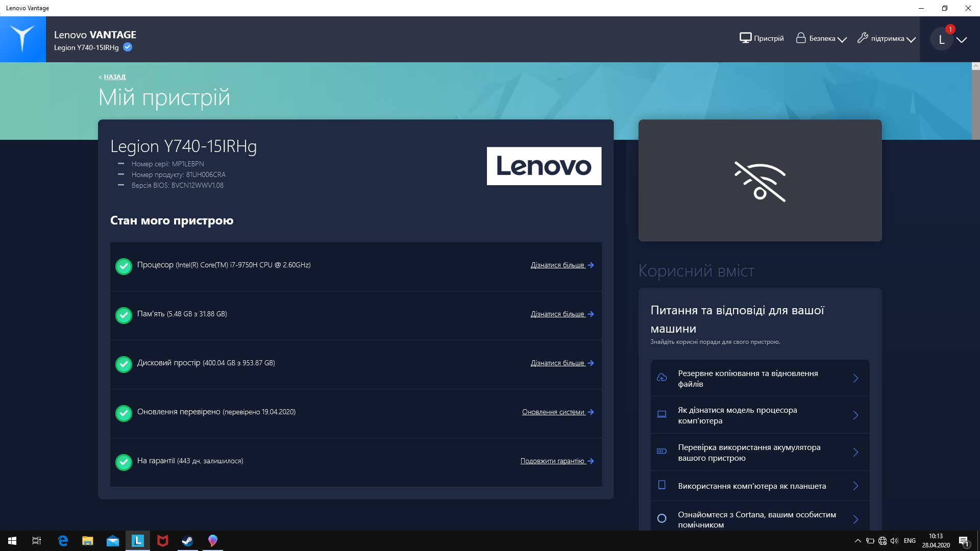Click the warranty status check icon
Screen dimensions: 980x551
pos(124,462)
